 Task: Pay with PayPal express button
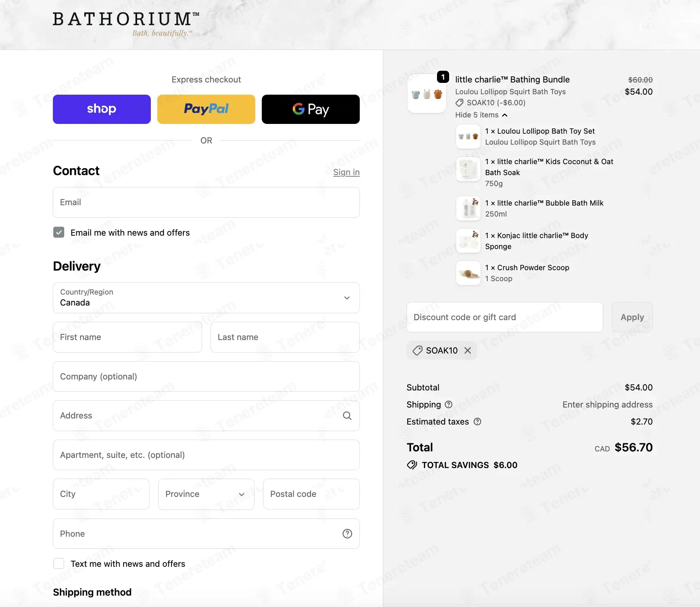[206, 109]
